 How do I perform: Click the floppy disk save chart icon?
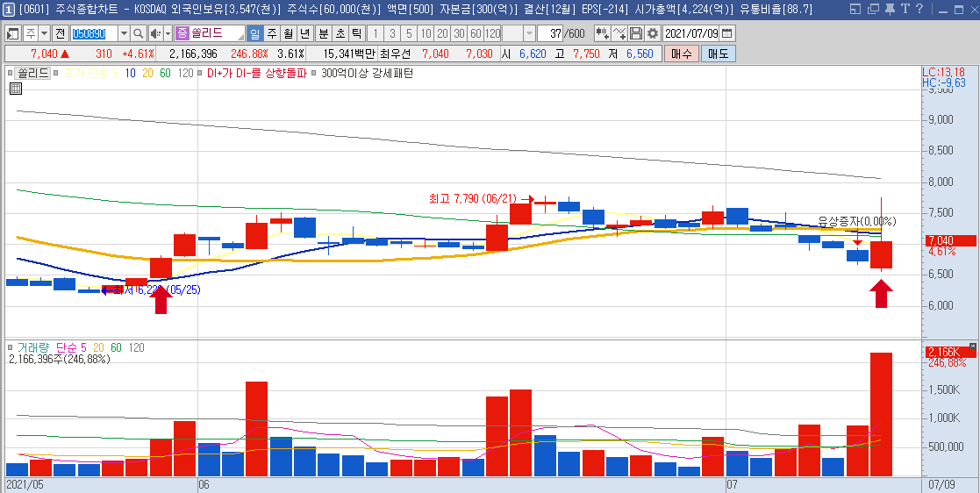pyautogui.click(x=636, y=33)
